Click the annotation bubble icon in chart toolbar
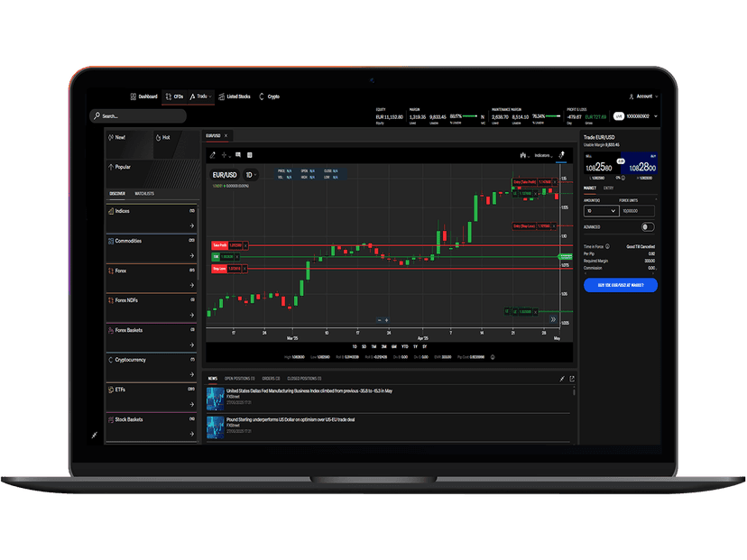Viewport: 747px width, 560px height. (x=239, y=155)
